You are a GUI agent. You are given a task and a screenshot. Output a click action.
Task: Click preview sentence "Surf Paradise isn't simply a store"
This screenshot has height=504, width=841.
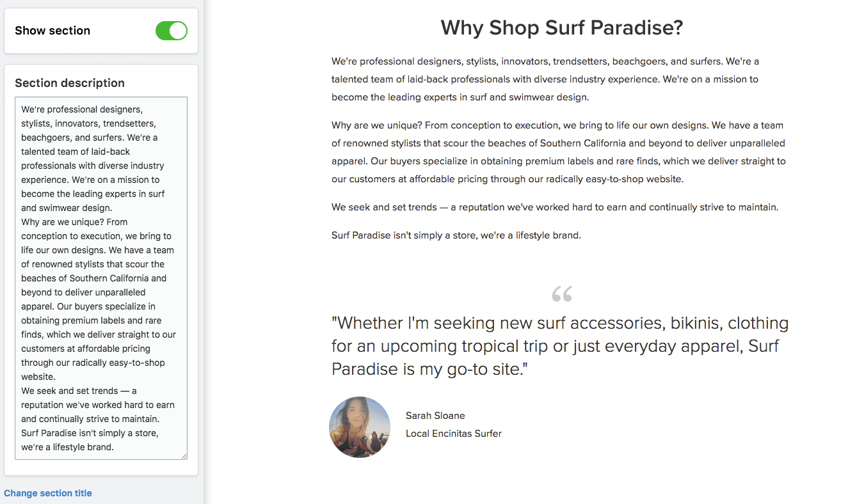coord(456,235)
